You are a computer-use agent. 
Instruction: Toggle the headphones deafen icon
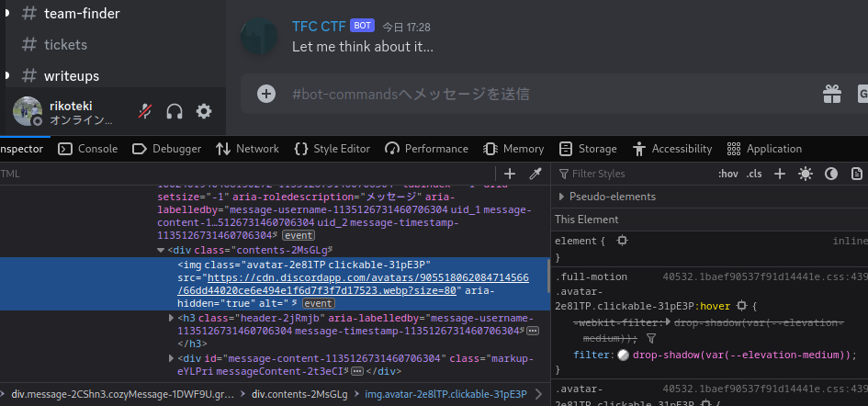pyautogui.click(x=175, y=112)
